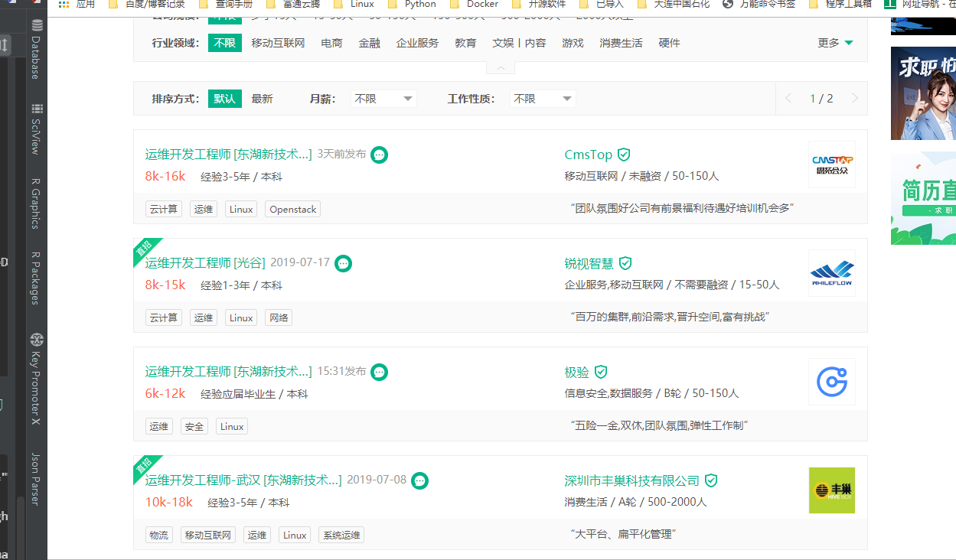The height and width of the screenshot is (560, 956).
Task: Sort results by 默认
Action: coord(225,99)
